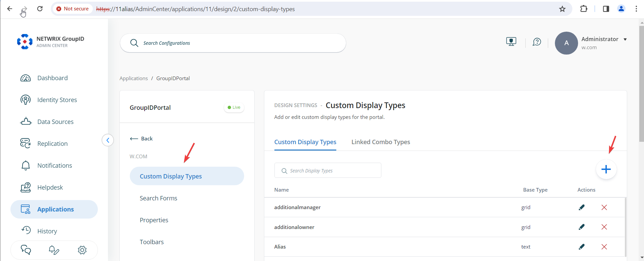Open the History section

39,231
